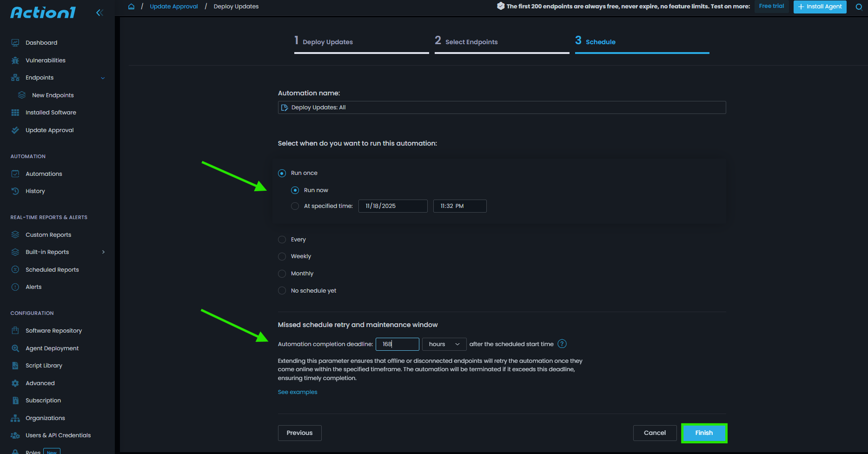Open Vulnerabilities via bug icon
868x454 pixels.
click(15, 60)
